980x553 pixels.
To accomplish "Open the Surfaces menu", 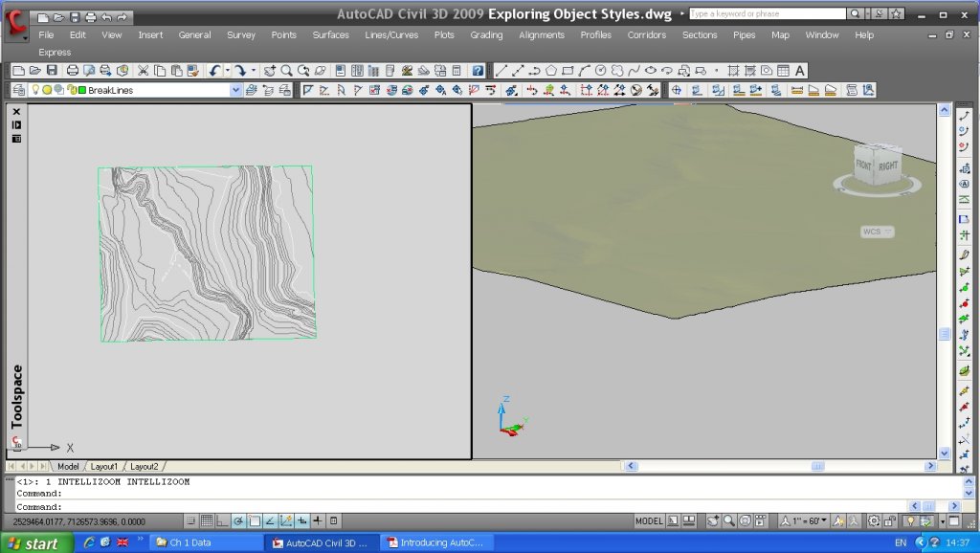I will 330,35.
